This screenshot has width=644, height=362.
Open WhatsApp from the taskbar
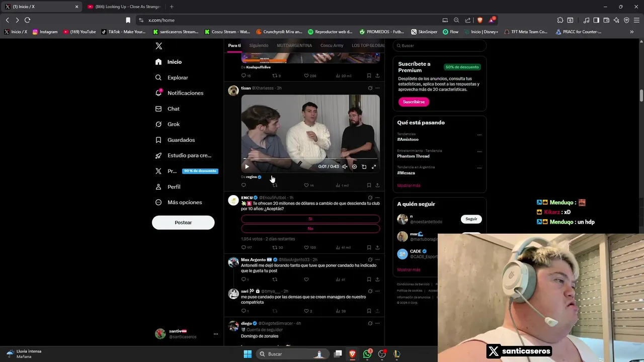(367, 354)
